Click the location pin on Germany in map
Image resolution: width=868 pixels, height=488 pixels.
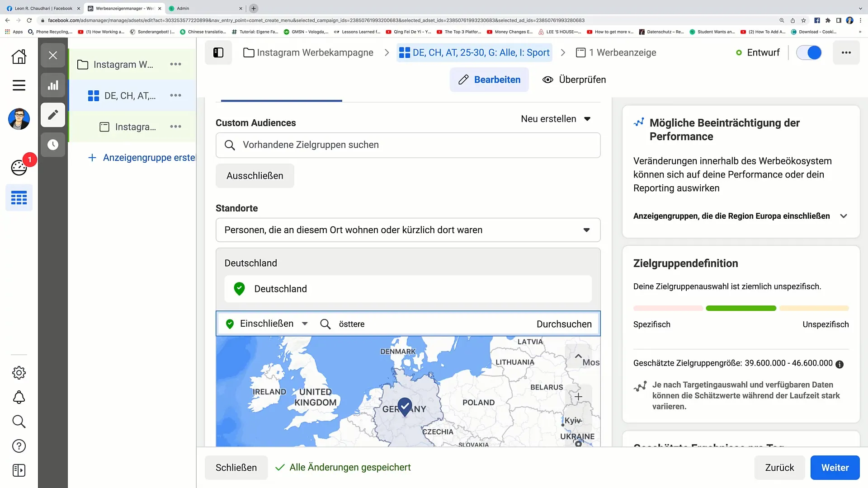[x=405, y=407]
